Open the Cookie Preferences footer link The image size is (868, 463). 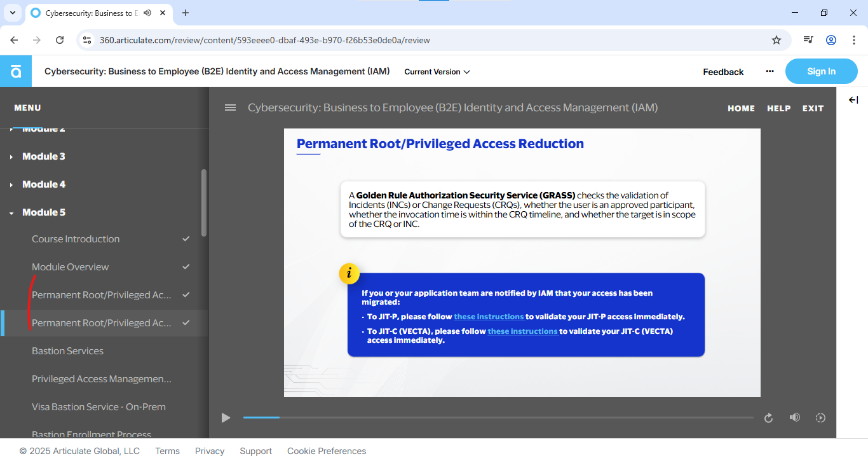[x=327, y=451]
